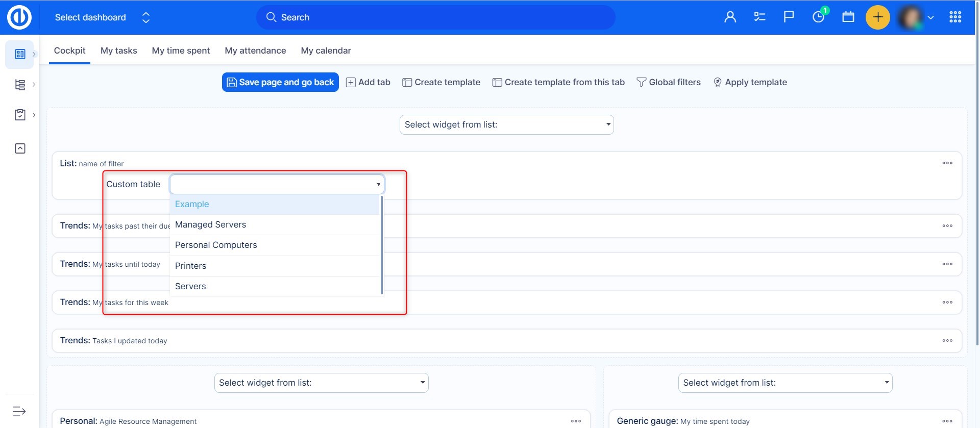
Task: Click the Easy Redmine logo icon
Action: pyautogui.click(x=19, y=17)
